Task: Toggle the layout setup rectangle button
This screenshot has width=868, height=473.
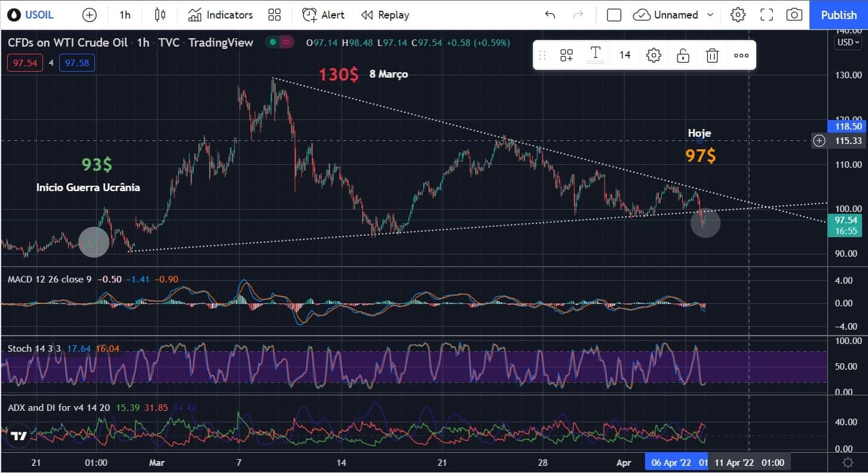Action: pyautogui.click(x=614, y=15)
